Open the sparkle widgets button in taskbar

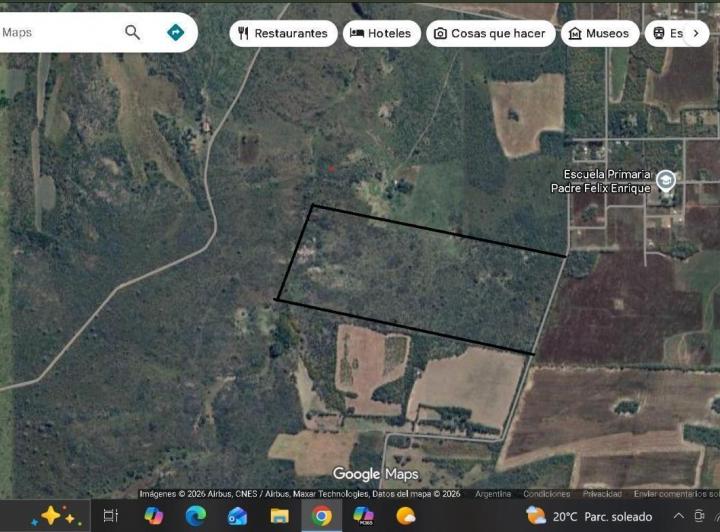pos(56,516)
